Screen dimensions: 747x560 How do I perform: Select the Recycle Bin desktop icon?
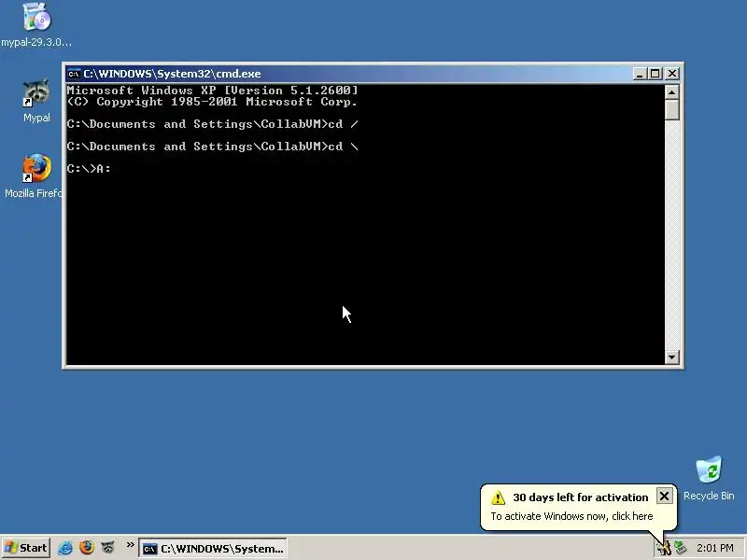pos(709,478)
